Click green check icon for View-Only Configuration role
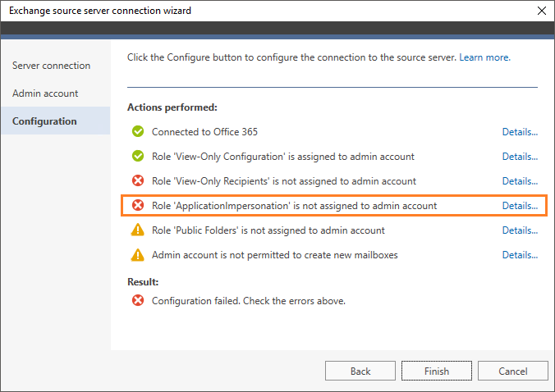Screen dimensions: 555x392 click(x=138, y=157)
